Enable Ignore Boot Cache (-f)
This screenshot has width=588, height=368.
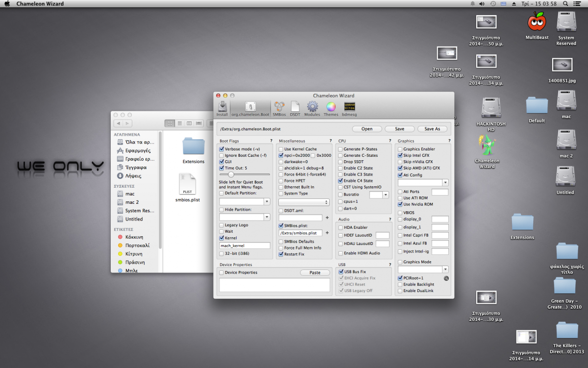pos(221,155)
